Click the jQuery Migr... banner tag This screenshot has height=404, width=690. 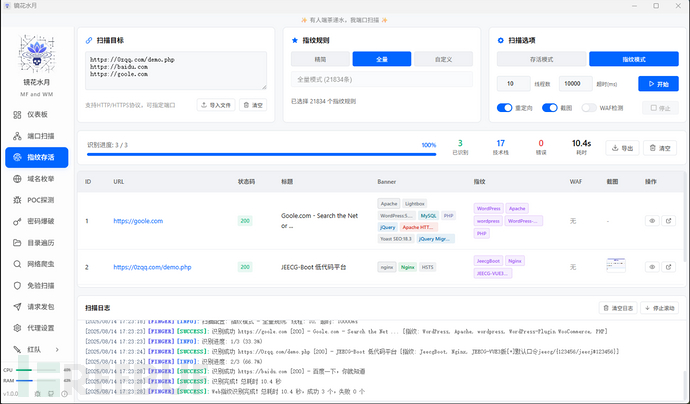click(435, 239)
